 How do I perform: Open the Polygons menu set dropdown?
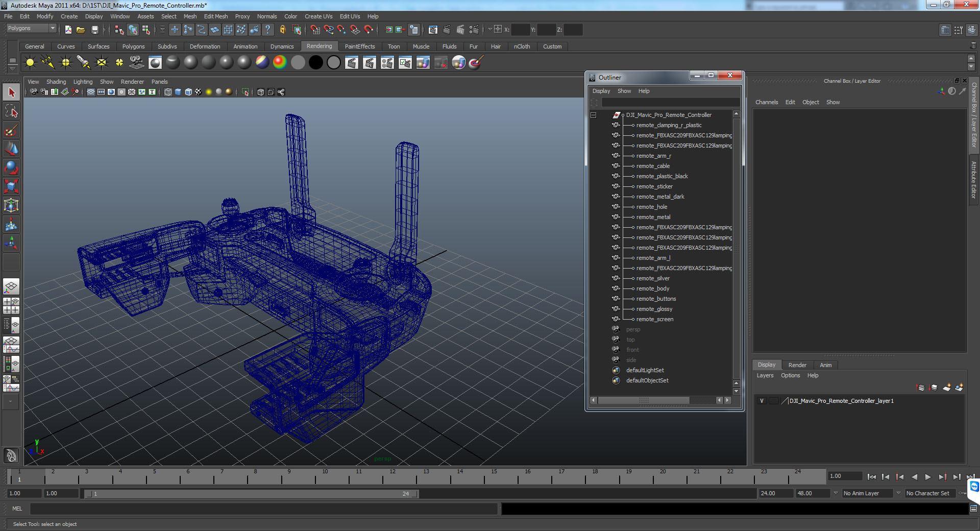click(31, 29)
